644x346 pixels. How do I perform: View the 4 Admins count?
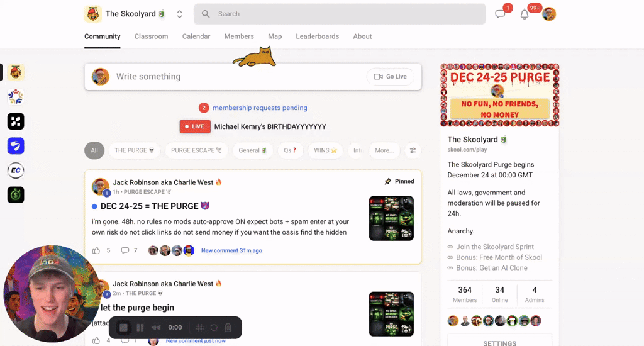(535, 294)
